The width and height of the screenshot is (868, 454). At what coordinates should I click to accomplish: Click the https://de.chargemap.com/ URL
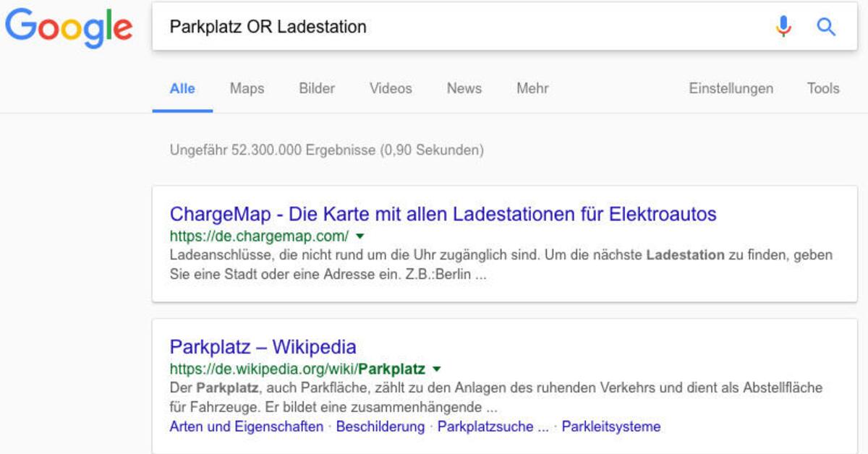pyautogui.click(x=259, y=236)
